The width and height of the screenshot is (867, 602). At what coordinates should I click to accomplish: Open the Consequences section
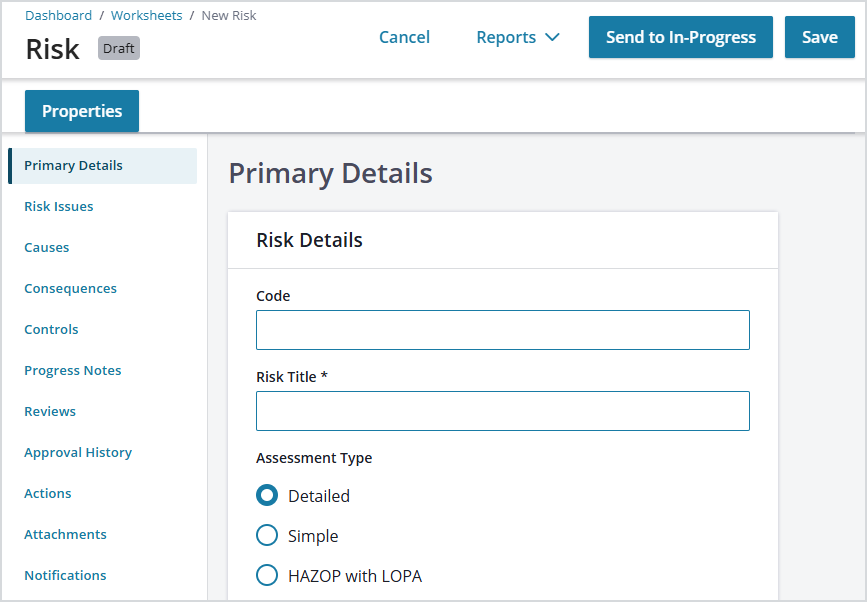70,288
